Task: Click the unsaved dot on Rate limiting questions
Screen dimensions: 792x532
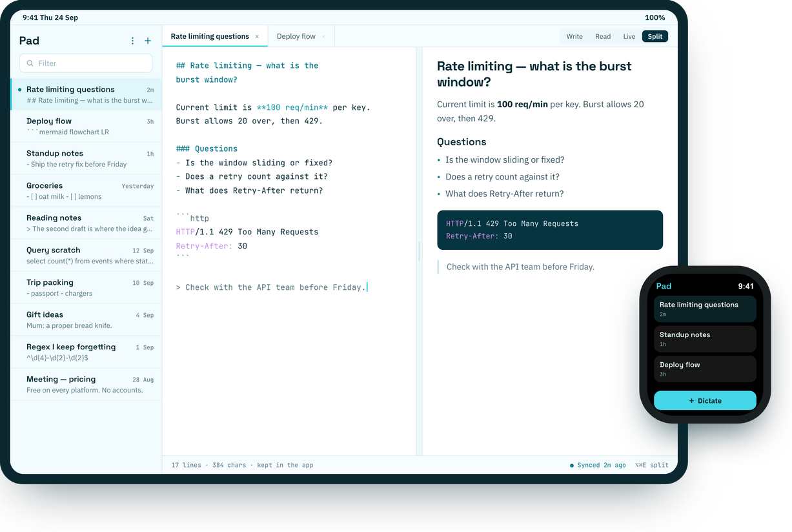Action: (x=20, y=90)
